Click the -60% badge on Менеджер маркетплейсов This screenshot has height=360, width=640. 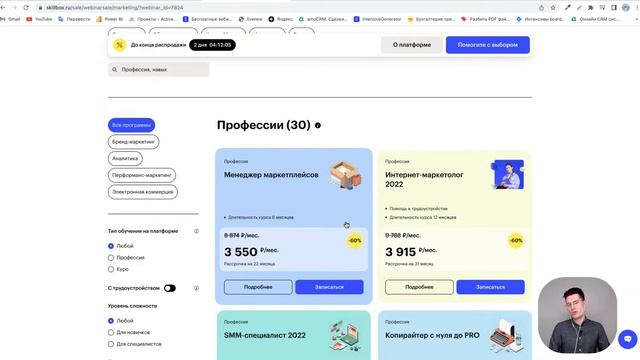(355, 240)
